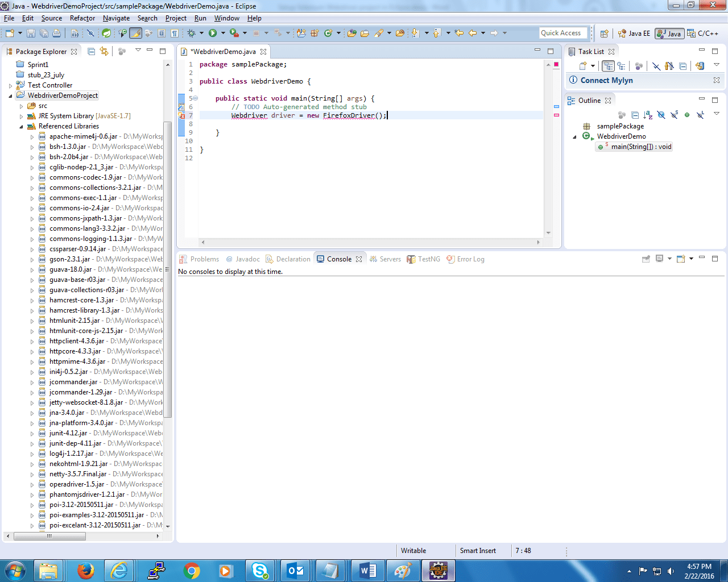Expand the src folder tree node

(22, 106)
